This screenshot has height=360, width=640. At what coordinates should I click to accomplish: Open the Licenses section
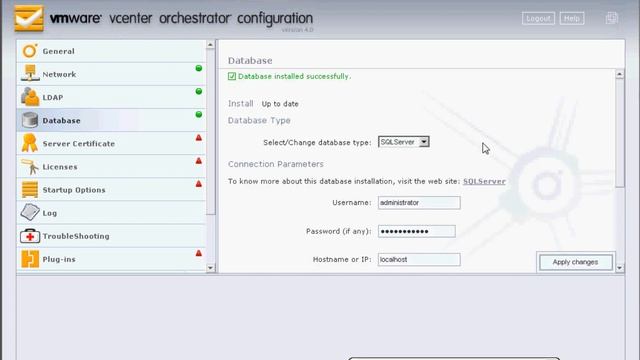click(x=111, y=167)
